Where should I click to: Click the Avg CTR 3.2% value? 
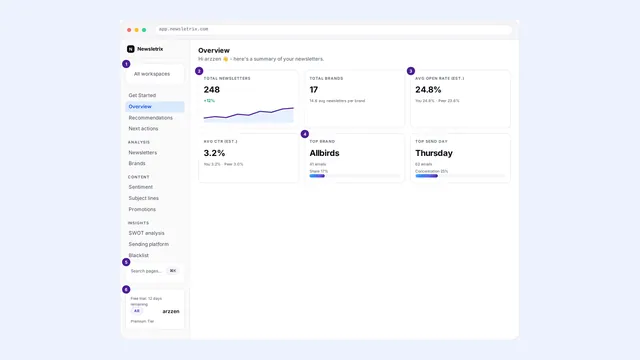214,153
